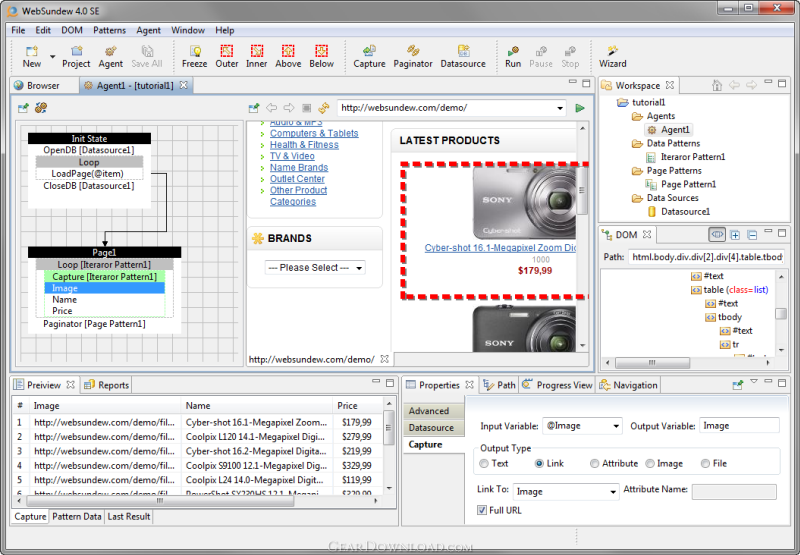Viewport: 800px width, 555px height.
Task: Select Text output type radio
Action: (484, 464)
